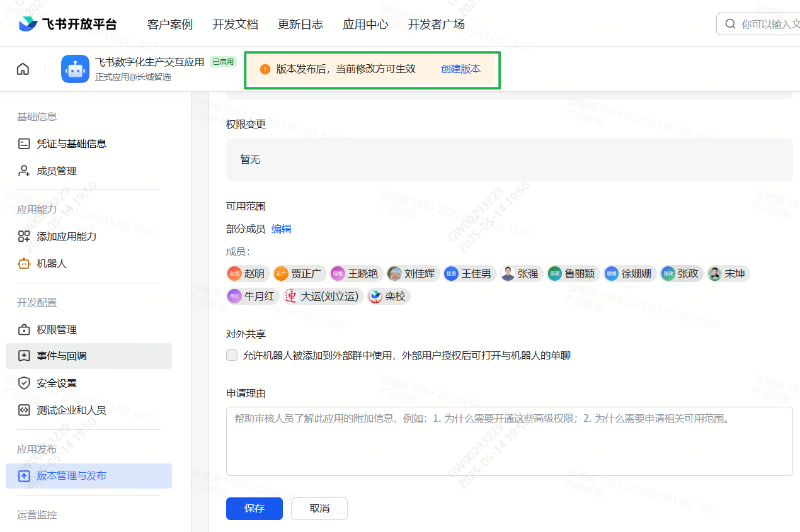Click member chip 张政

point(681,274)
